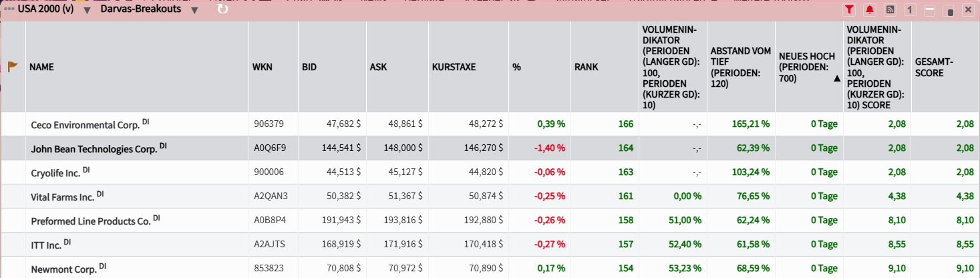Sort by RANK column header
980x278 pixels.
(x=586, y=67)
